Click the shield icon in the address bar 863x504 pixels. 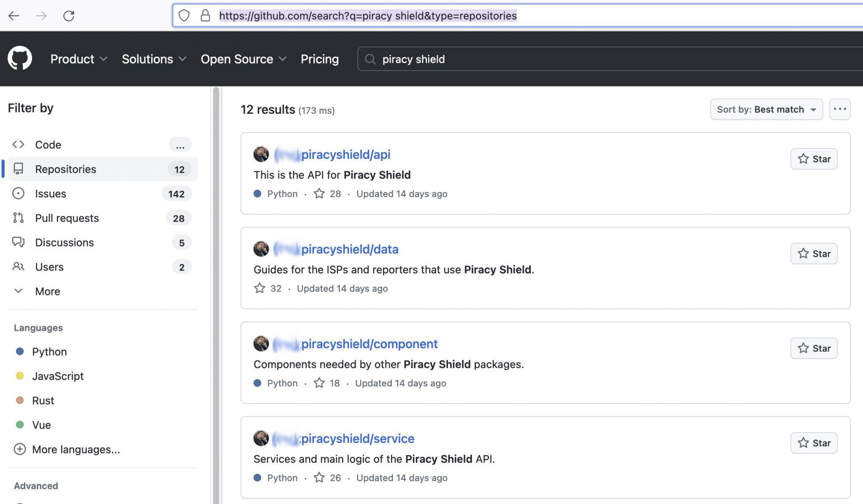[184, 15]
